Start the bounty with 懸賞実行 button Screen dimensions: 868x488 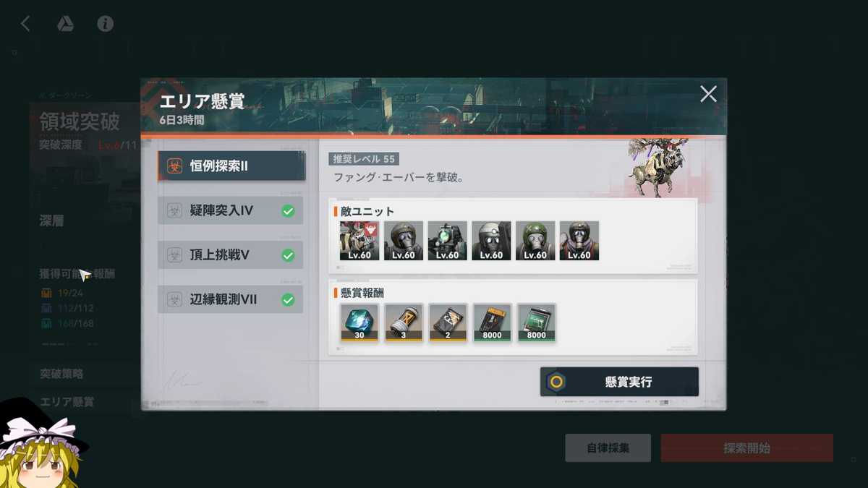click(619, 382)
